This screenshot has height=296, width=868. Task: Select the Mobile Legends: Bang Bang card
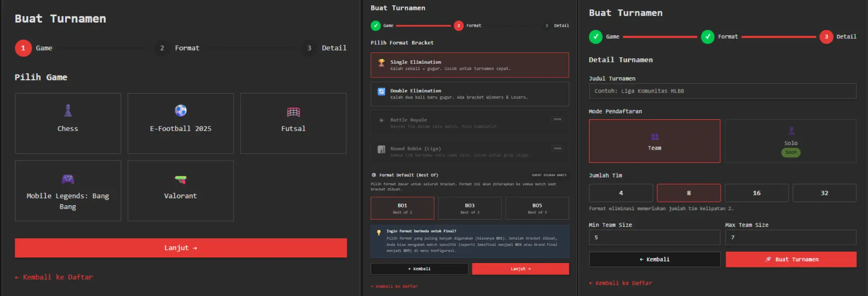point(68,191)
